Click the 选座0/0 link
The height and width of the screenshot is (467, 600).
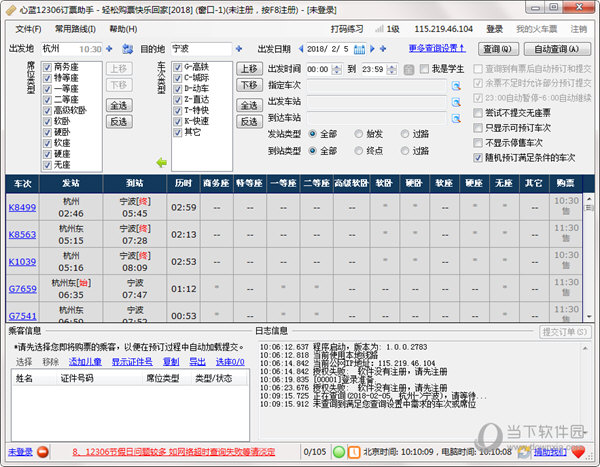(x=230, y=362)
